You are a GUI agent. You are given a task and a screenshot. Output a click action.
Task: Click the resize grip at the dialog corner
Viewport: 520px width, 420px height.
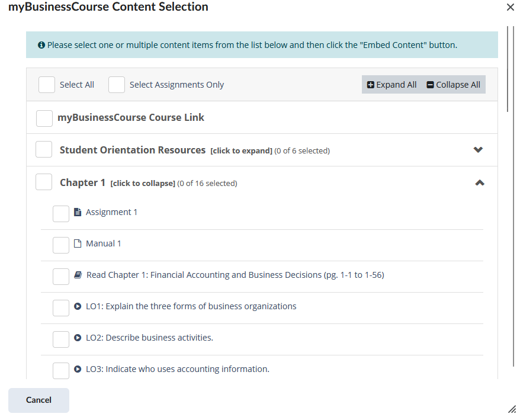click(512, 409)
